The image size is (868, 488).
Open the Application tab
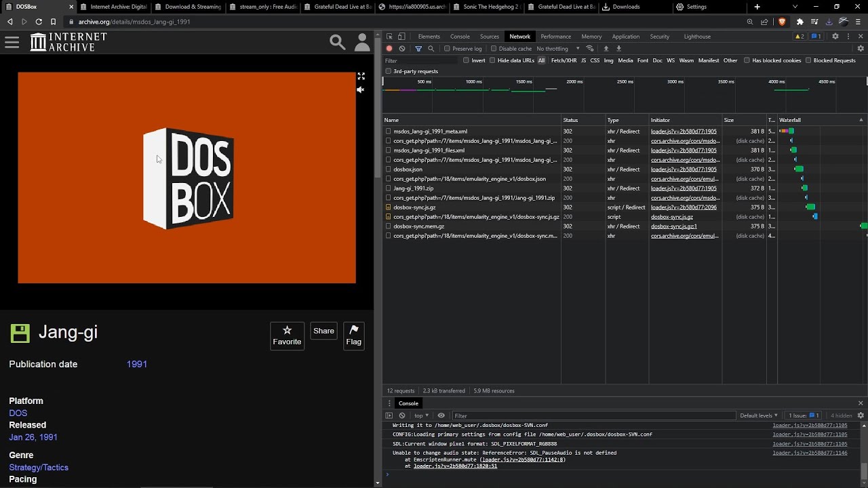point(625,37)
